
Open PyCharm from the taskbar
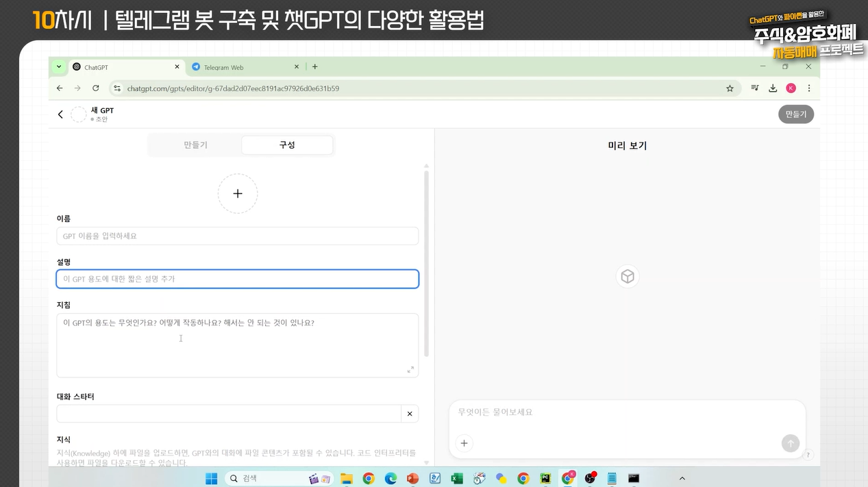[x=546, y=478]
